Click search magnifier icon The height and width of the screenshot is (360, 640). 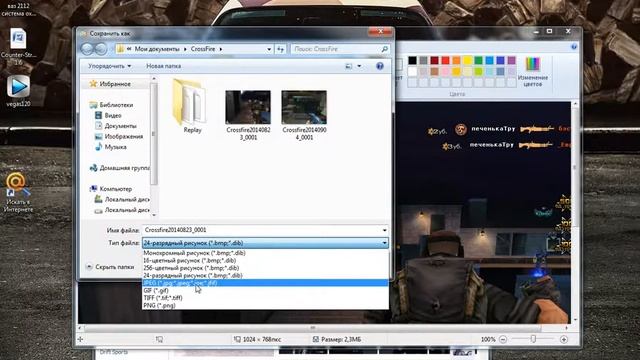(384, 49)
